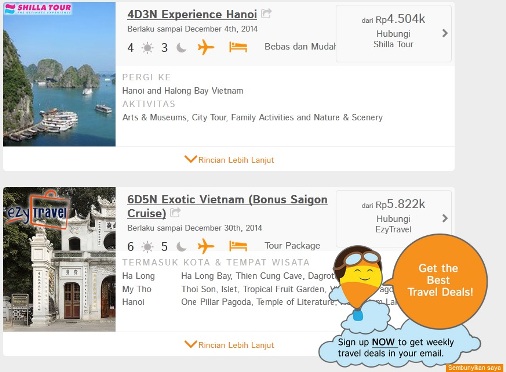Expand Rincian Lebih Lanjut for Hanoi tour
Viewport: 506px width, 372px height.
(x=229, y=160)
